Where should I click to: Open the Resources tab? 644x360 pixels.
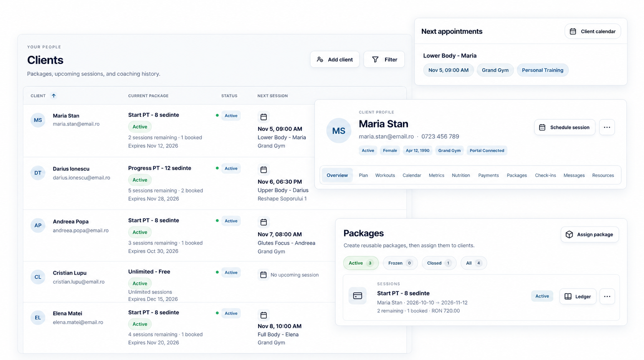[x=603, y=175]
